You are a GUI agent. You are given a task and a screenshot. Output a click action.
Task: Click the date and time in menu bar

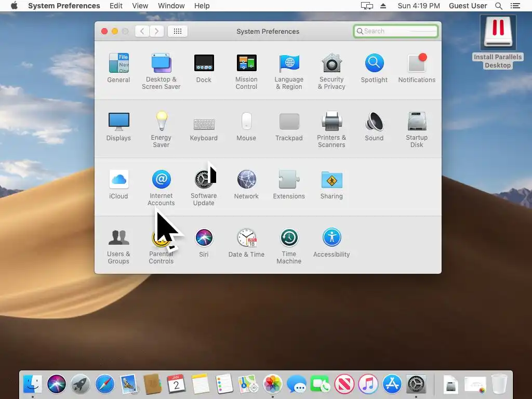[x=419, y=6]
